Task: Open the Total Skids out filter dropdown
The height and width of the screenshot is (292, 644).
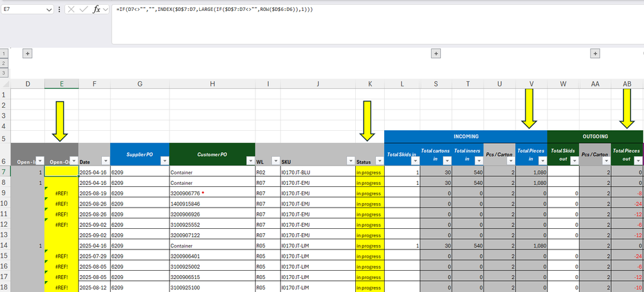Action: point(574,161)
